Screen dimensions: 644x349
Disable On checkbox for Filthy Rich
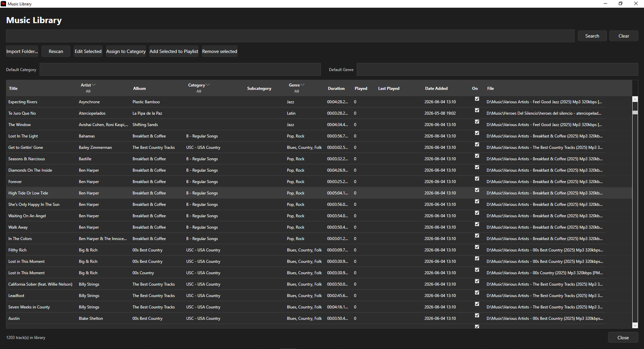[x=477, y=247]
